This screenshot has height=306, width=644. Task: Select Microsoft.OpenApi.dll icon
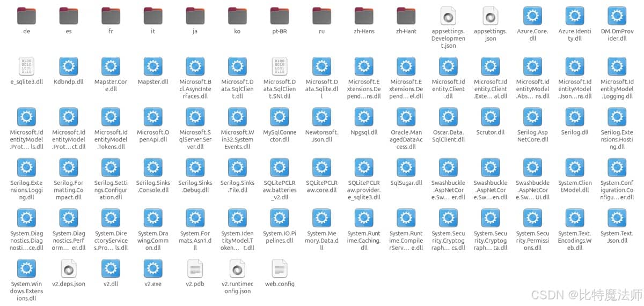pyautogui.click(x=153, y=117)
